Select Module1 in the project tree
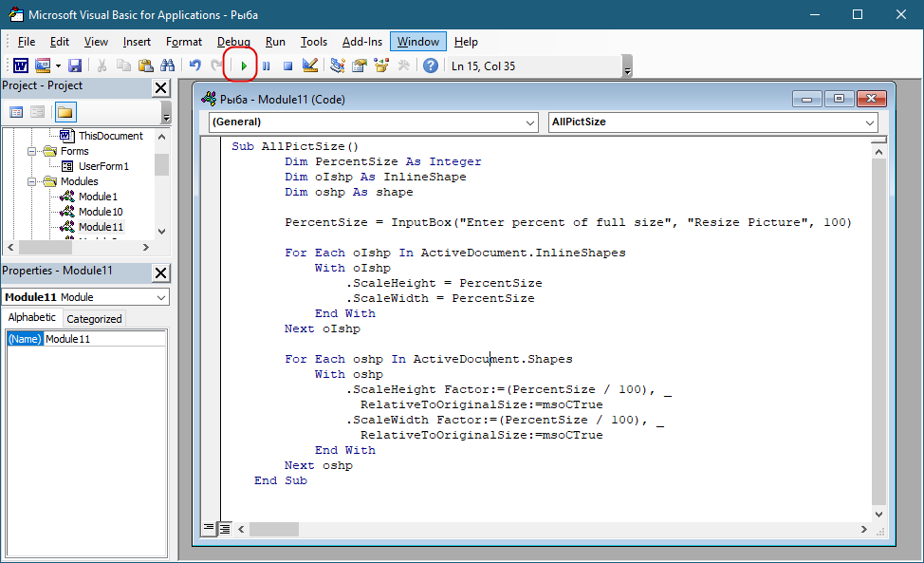924x563 pixels. [x=98, y=197]
